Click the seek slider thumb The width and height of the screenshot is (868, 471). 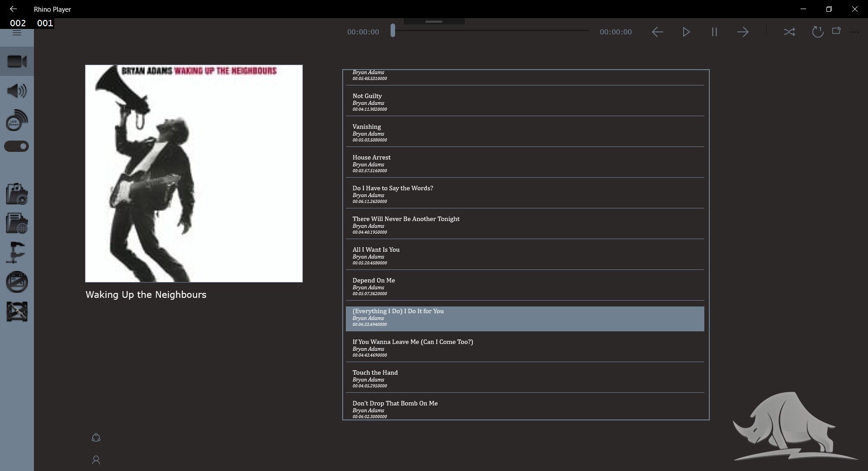tap(393, 31)
